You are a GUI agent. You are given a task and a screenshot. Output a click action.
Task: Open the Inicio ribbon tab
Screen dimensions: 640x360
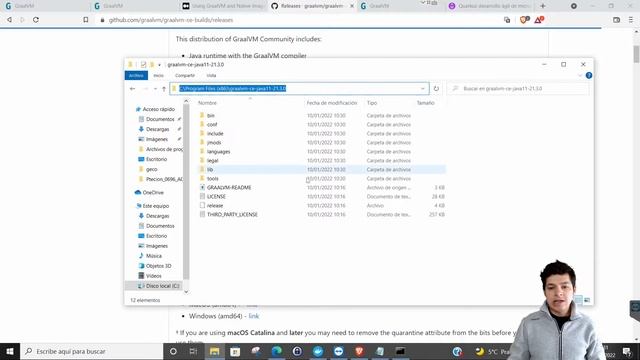tap(158, 76)
